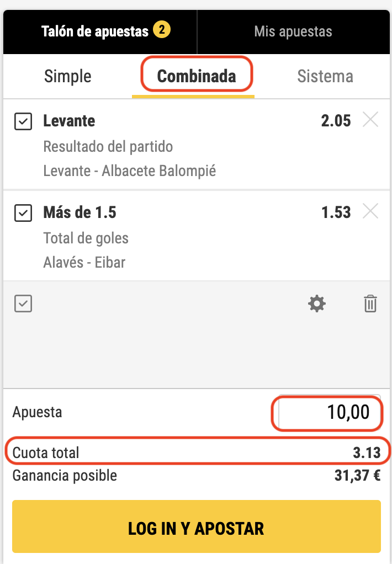This screenshot has height=564, width=392.
Task: Uncheck the Más de 1.5 checkbox
Action: [23, 213]
